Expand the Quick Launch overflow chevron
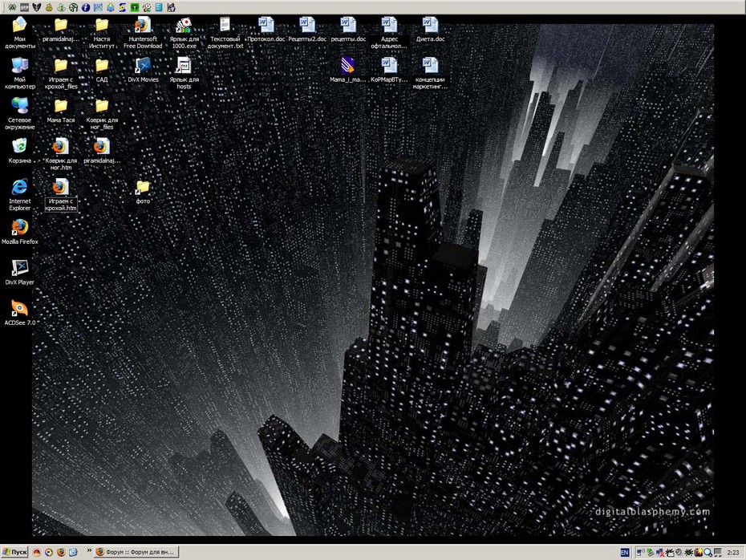The height and width of the screenshot is (560, 746). [89, 550]
